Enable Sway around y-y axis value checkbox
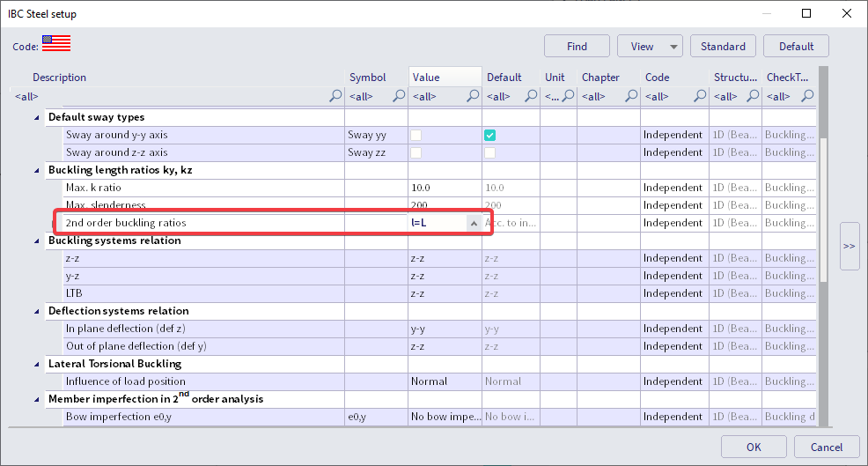This screenshot has width=868, height=466. pos(416,135)
